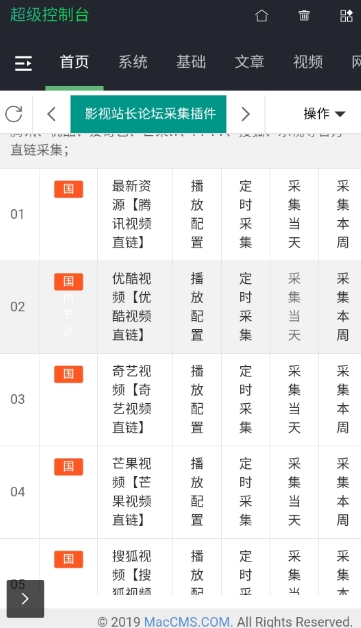Click 定时采集 in row 03

click(246, 399)
